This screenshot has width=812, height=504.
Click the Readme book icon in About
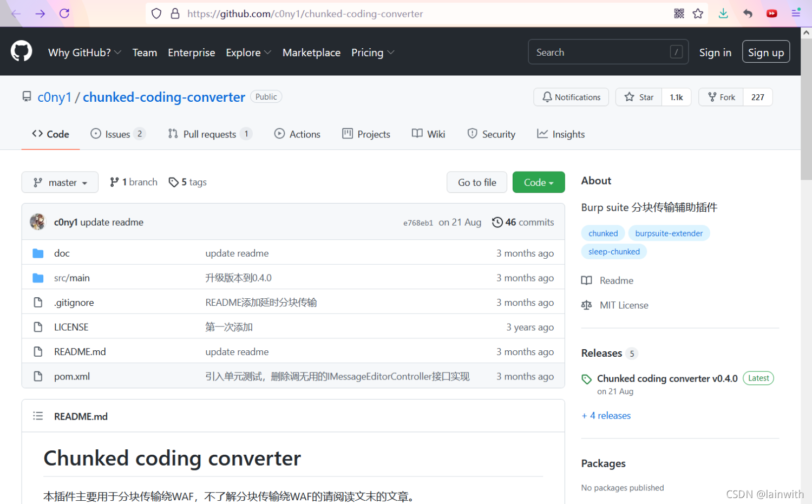586,280
